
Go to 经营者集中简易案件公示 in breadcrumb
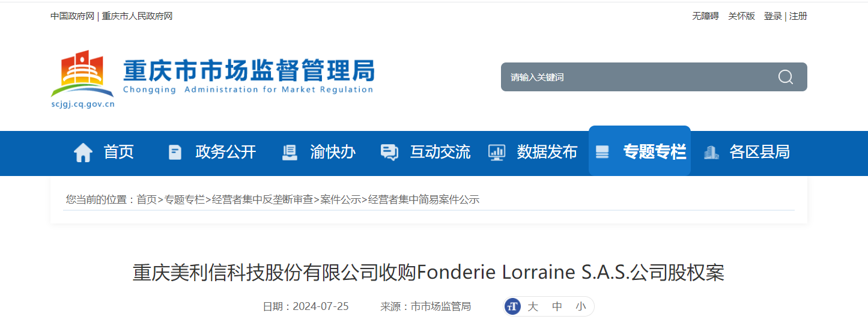(x=424, y=199)
